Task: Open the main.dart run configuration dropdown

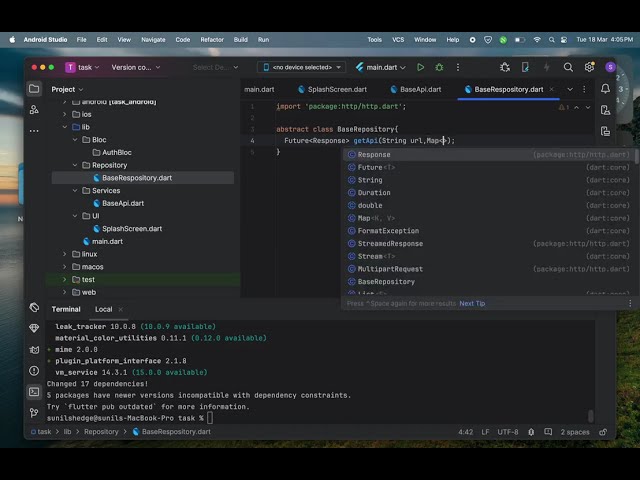Action: [x=380, y=67]
